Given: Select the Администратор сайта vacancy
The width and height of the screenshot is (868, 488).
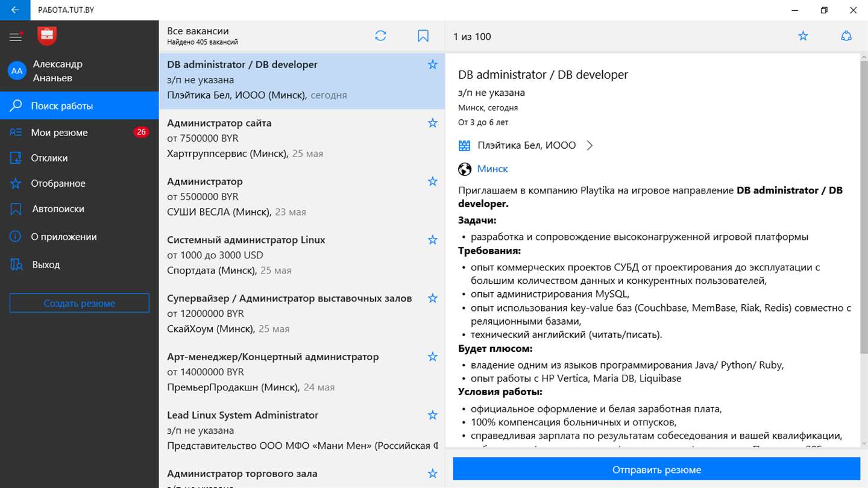Looking at the screenshot, I should [301, 138].
